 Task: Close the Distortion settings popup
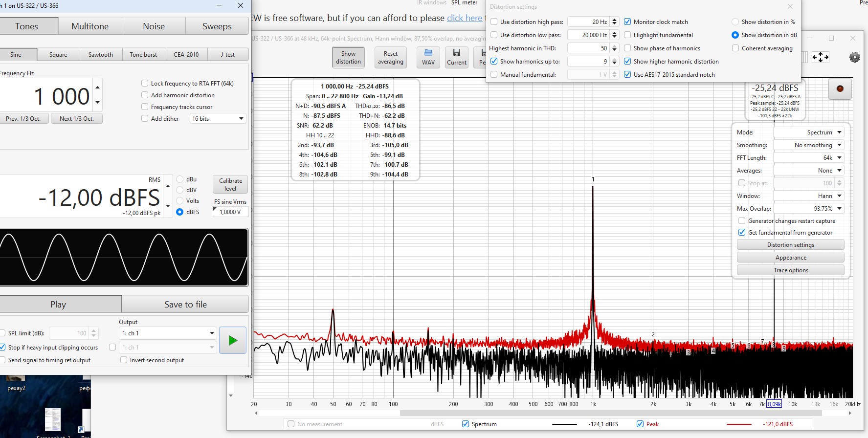tap(790, 6)
